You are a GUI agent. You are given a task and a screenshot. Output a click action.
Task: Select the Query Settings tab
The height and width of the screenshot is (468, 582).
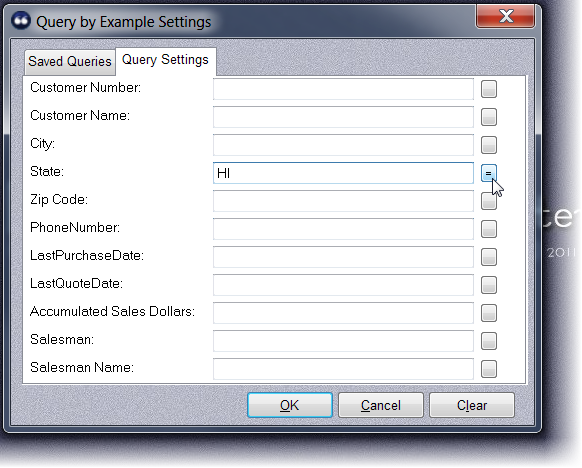(166, 60)
